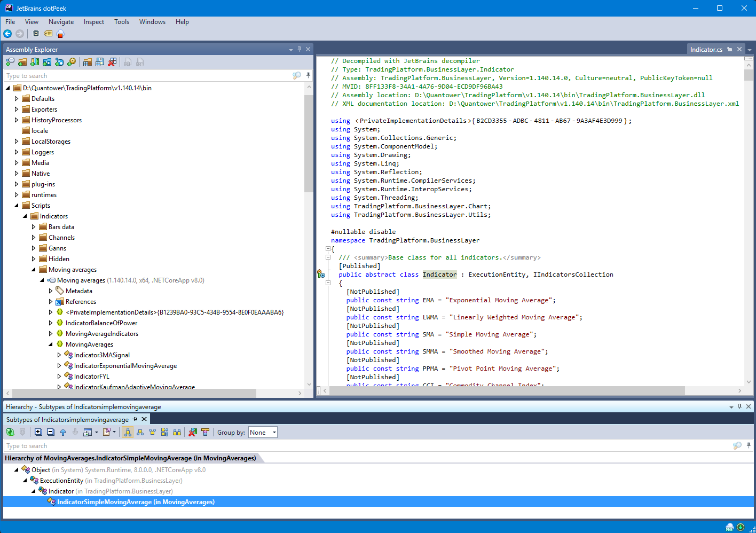This screenshot has width=756, height=533.
Task: Click the NuGet packages cache icon
Action: (72, 62)
